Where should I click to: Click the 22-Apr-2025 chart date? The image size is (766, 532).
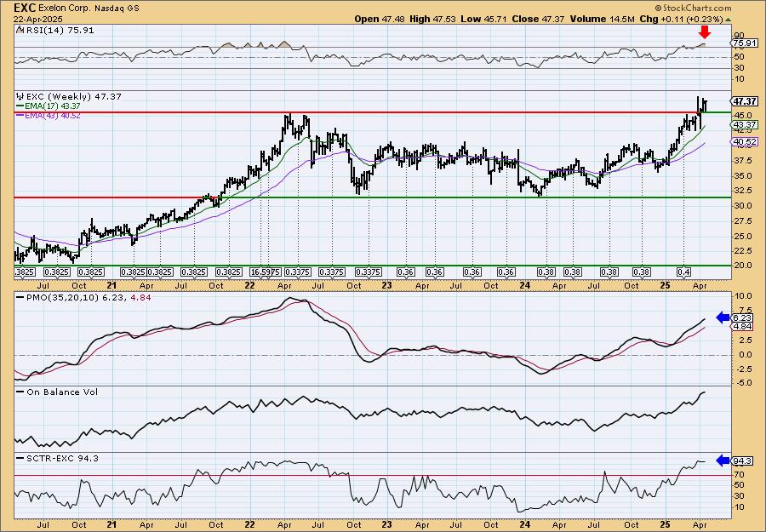click(37, 19)
